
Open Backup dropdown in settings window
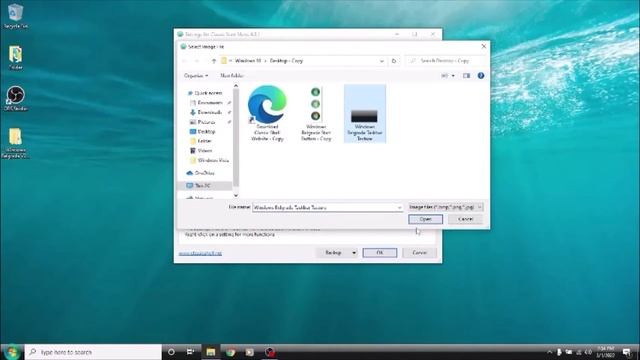click(x=337, y=253)
